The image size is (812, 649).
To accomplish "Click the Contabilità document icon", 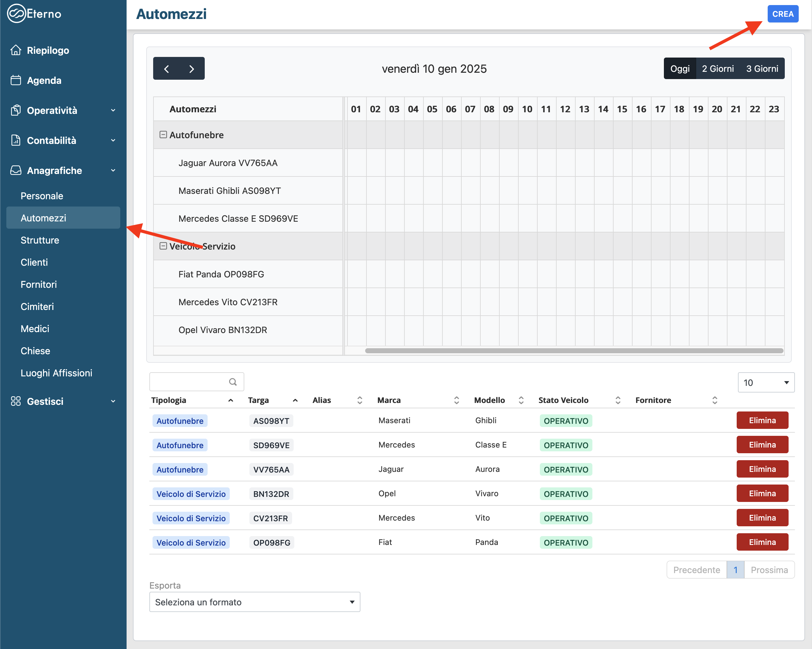I will [x=16, y=140].
